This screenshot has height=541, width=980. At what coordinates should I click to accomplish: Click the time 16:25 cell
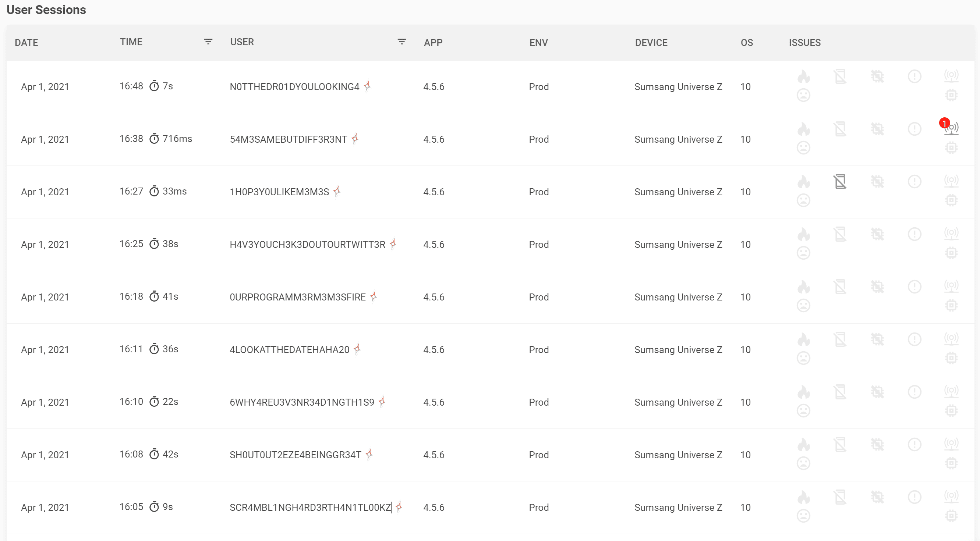131,244
